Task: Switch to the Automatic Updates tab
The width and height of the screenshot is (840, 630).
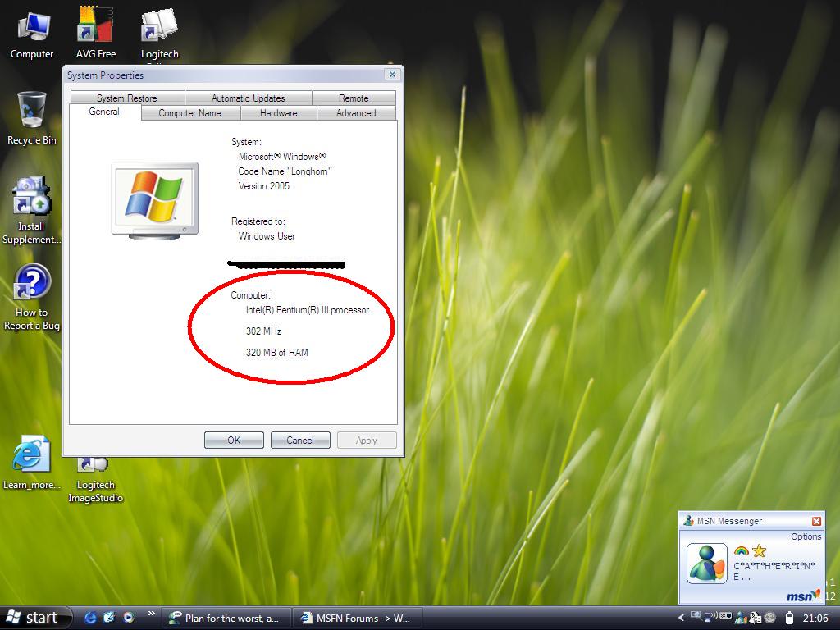Action: 248,98
